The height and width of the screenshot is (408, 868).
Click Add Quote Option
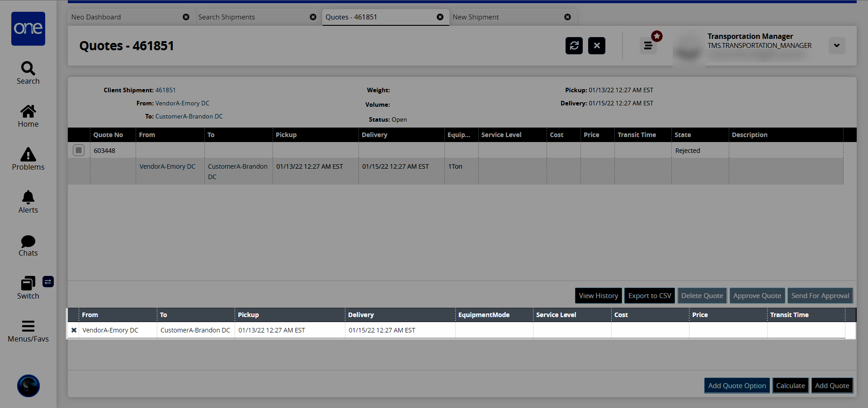click(737, 386)
